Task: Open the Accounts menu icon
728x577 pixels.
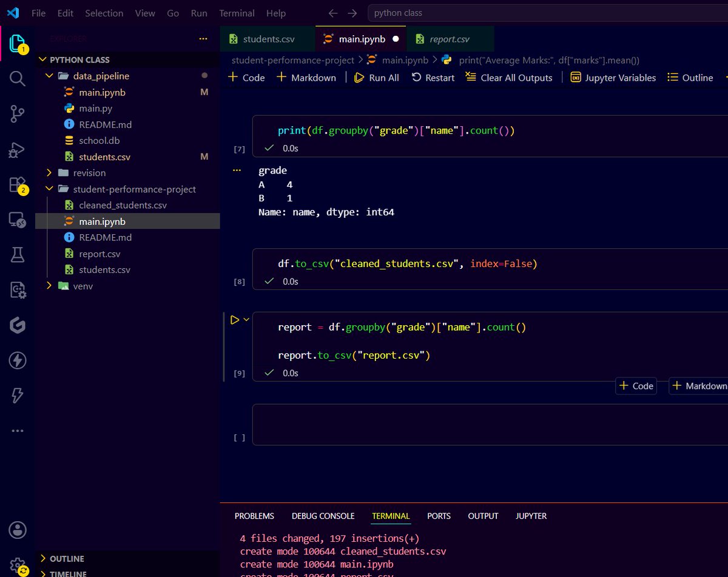Action: pyautogui.click(x=18, y=529)
